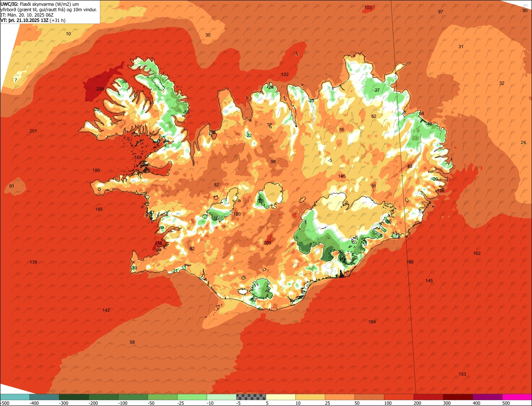Click the map value 142

(106, 311)
